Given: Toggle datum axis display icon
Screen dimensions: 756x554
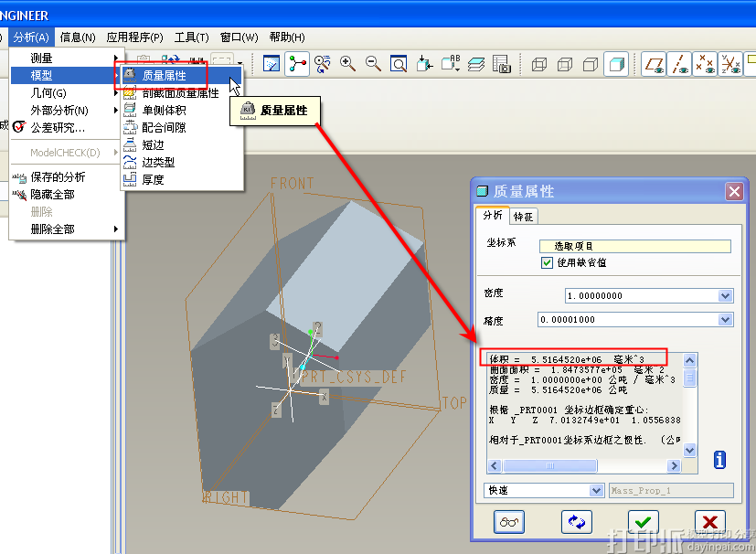Looking at the screenshot, I should [679, 64].
